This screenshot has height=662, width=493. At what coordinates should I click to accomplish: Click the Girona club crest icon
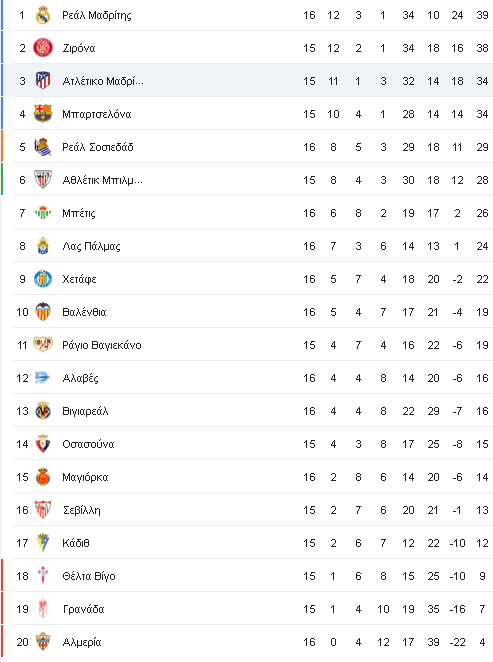[x=43, y=48]
